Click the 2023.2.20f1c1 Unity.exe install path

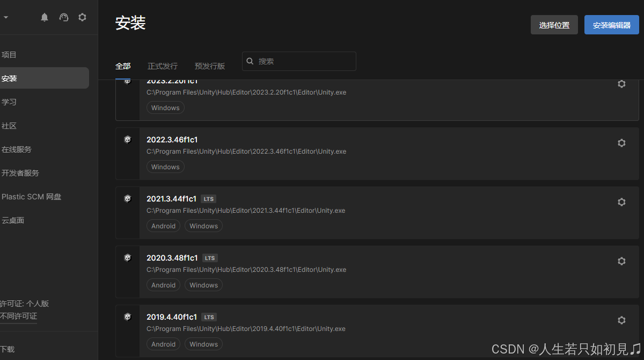246,92
